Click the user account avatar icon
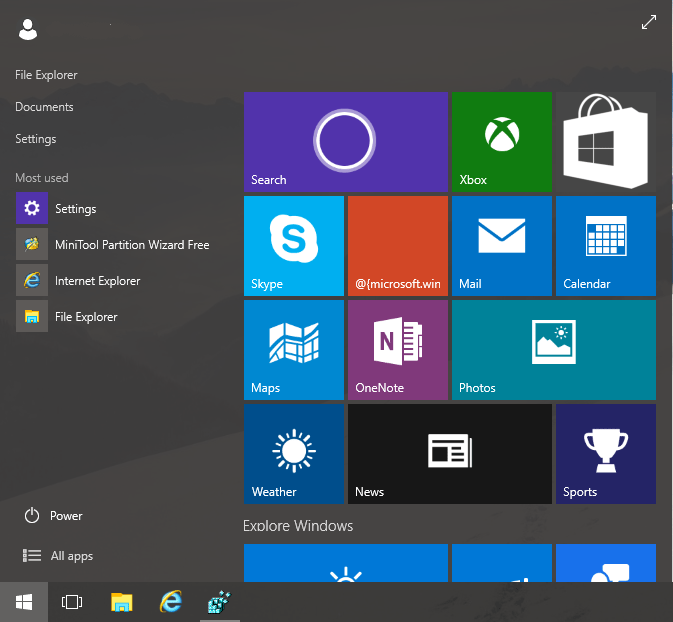The width and height of the screenshot is (673, 622). pos(28,30)
